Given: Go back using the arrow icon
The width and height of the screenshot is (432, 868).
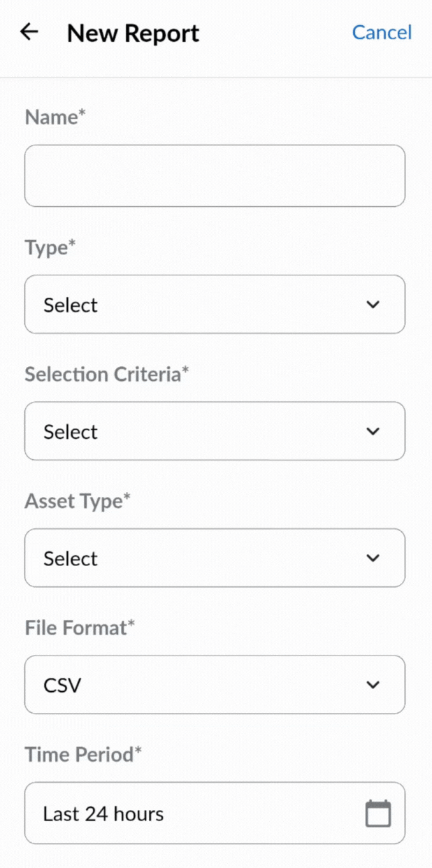Looking at the screenshot, I should click(29, 32).
